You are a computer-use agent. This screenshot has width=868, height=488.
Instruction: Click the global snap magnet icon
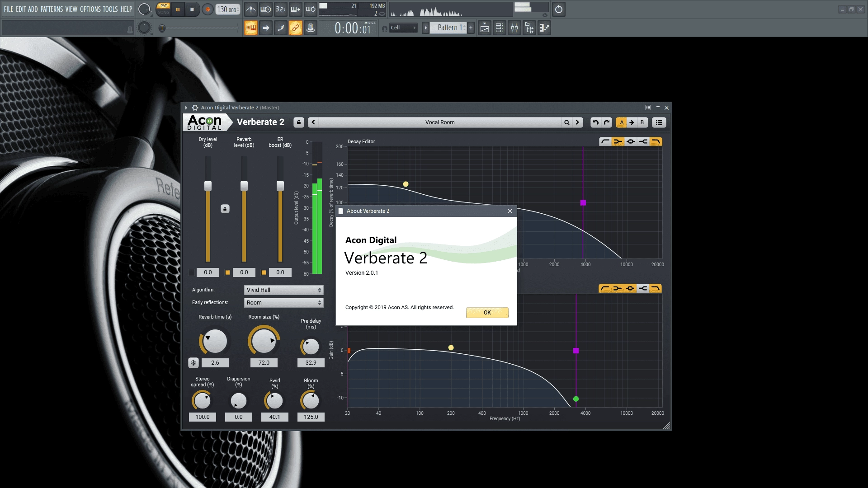(384, 28)
